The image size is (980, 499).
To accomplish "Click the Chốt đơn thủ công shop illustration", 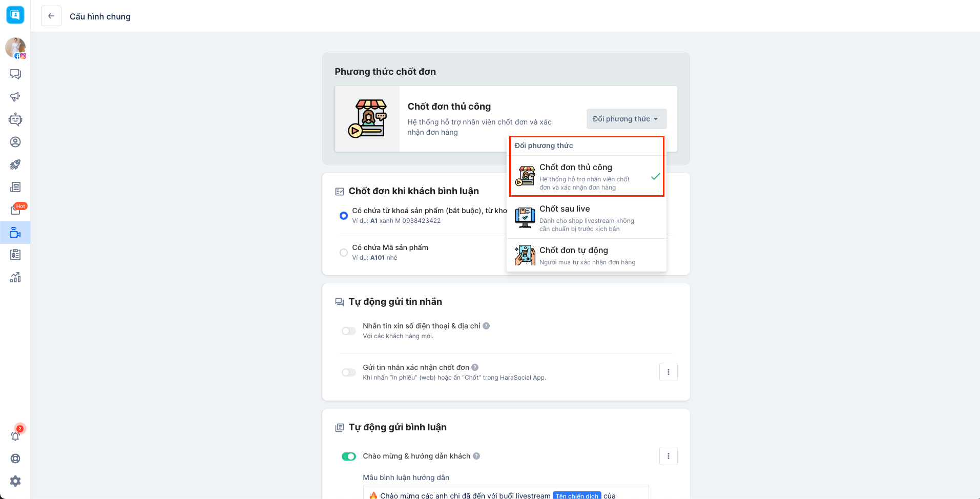I will (x=367, y=119).
